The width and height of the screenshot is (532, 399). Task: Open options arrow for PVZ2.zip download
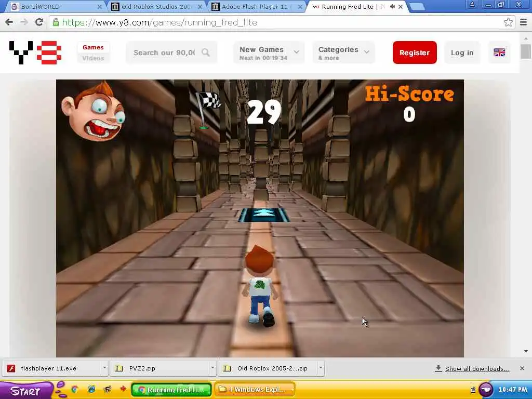coord(212,368)
